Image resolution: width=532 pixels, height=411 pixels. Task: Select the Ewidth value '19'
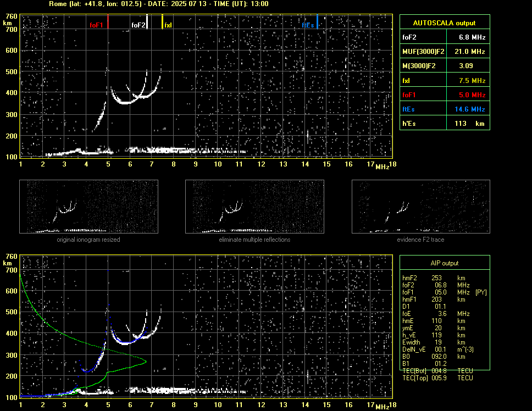[x=439, y=342]
